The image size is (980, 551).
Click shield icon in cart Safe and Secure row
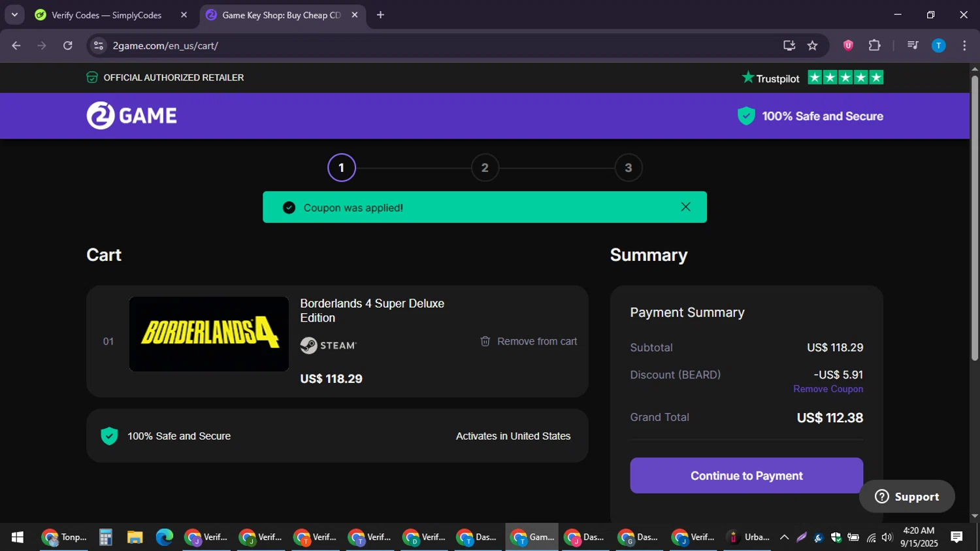[x=109, y=436]
